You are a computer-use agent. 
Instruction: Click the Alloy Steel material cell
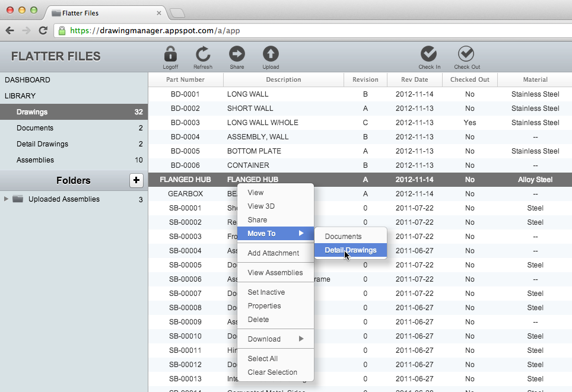point(535,180)
